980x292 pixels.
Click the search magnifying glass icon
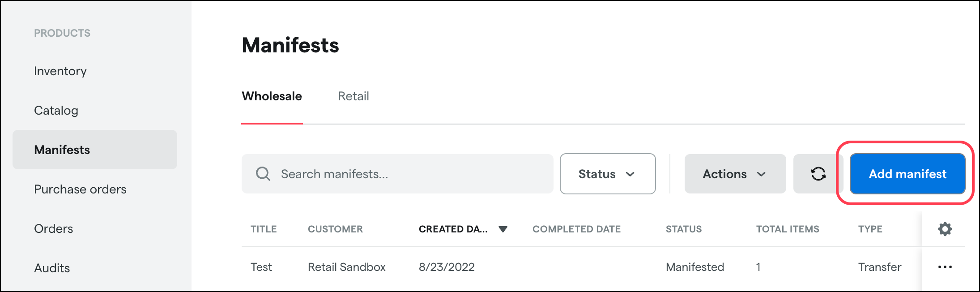(x=263, y=174)
